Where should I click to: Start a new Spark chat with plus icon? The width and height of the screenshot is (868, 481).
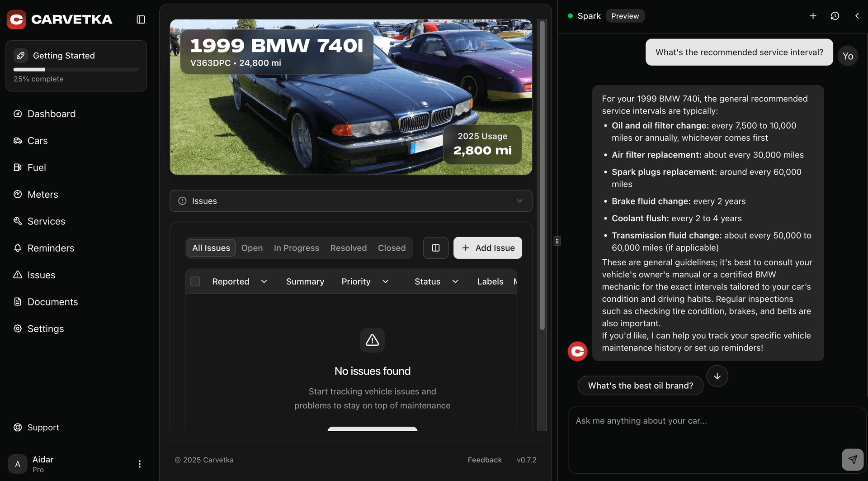click(x=813, y=16)
